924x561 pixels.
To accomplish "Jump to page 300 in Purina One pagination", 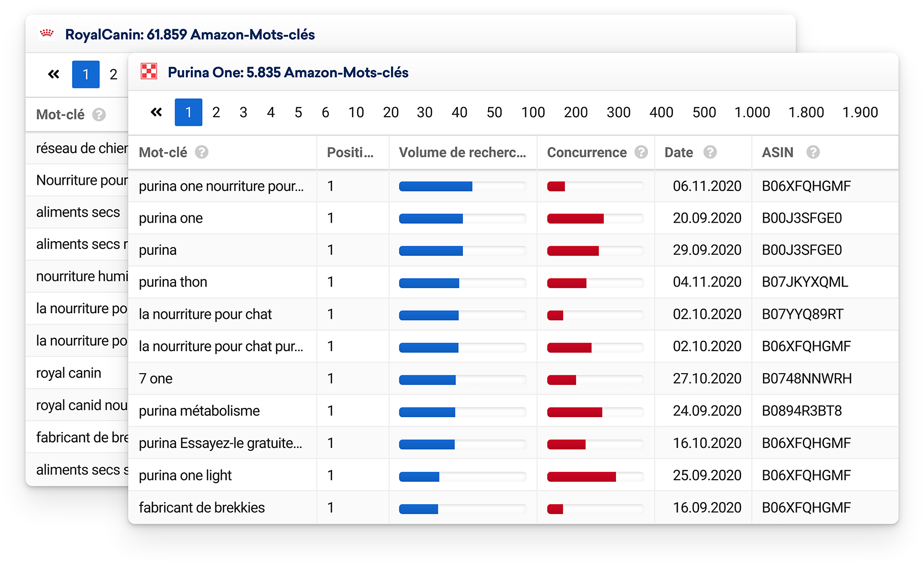I will (x=619, y=112).
